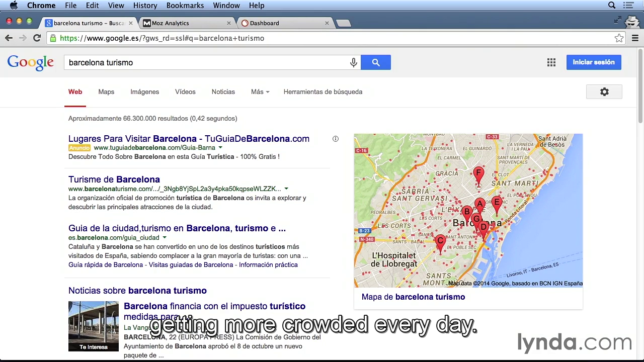Open Mapa de barcelona turismo link

click(413, 297)
